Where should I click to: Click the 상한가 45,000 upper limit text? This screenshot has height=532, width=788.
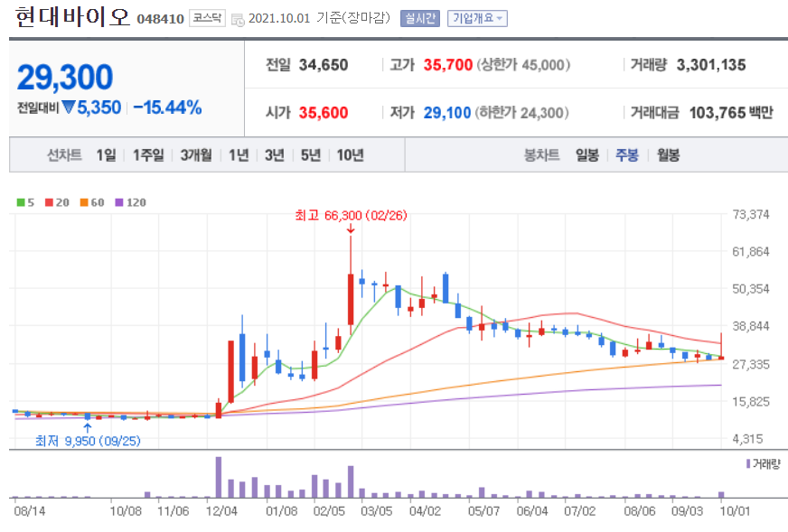tap(523, 65)
